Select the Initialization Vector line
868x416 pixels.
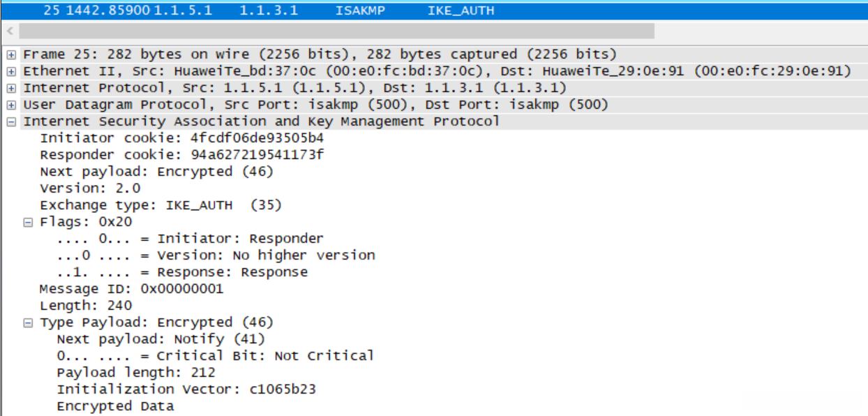coord(186,389)
